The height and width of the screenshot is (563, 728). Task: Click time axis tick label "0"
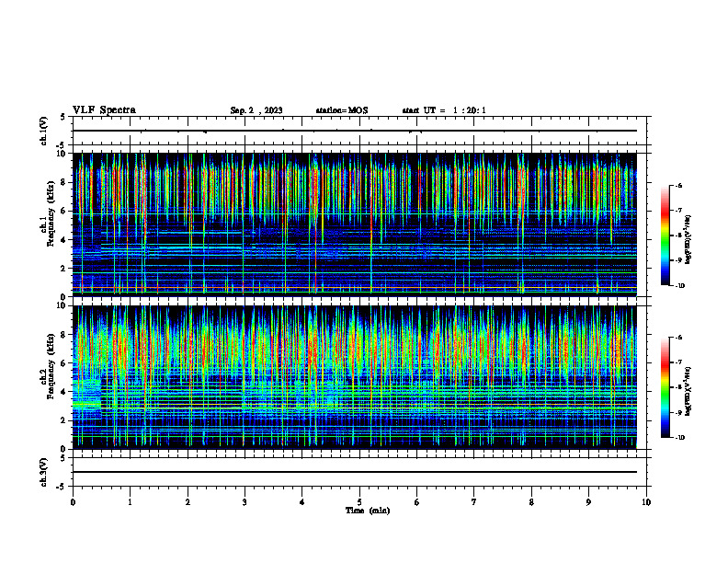pos(73,502)
